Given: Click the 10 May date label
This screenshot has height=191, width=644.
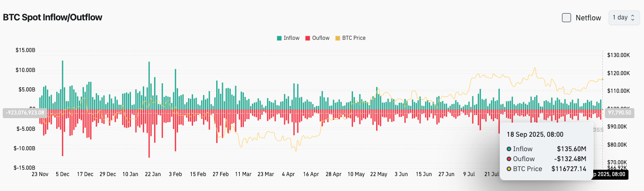Looking at the screenshot, I should [356, 174].
